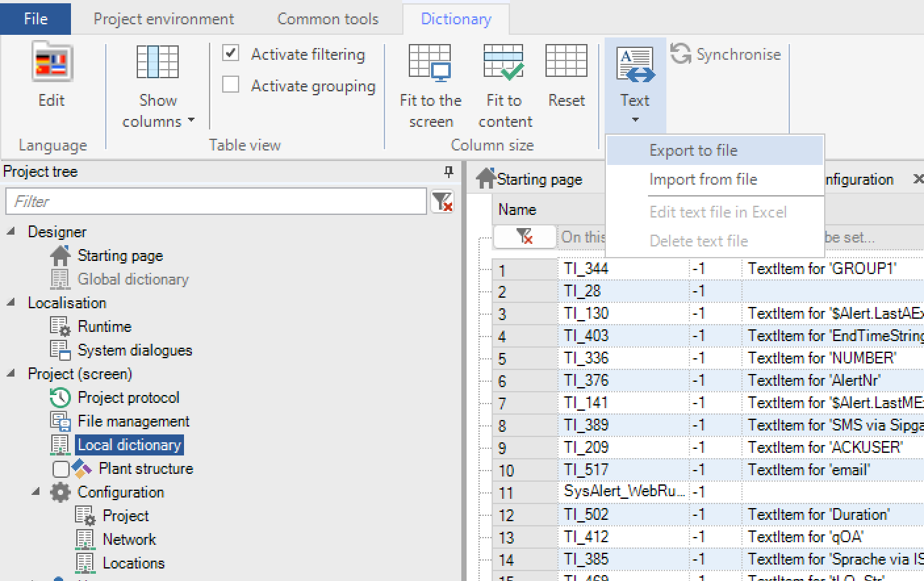Click the Configuration gear icon
924x581 pixels.
(60, 492)
